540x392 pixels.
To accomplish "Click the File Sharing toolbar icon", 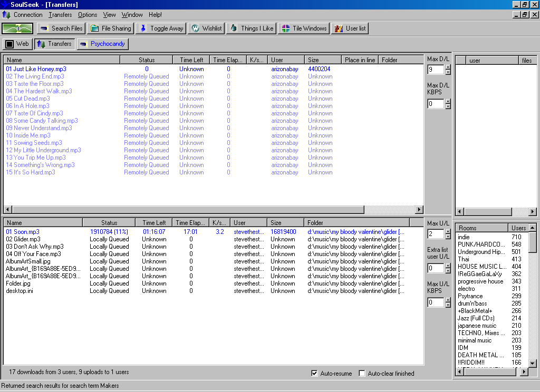I will coord(94,28).
